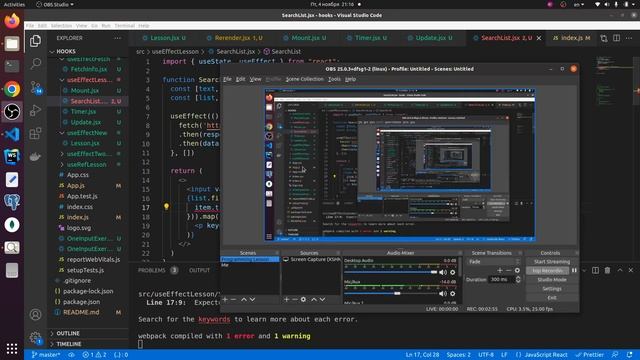Launch Google Chrome from dock
The width and height of the screenshot is (640, 360).
point(12,89)
